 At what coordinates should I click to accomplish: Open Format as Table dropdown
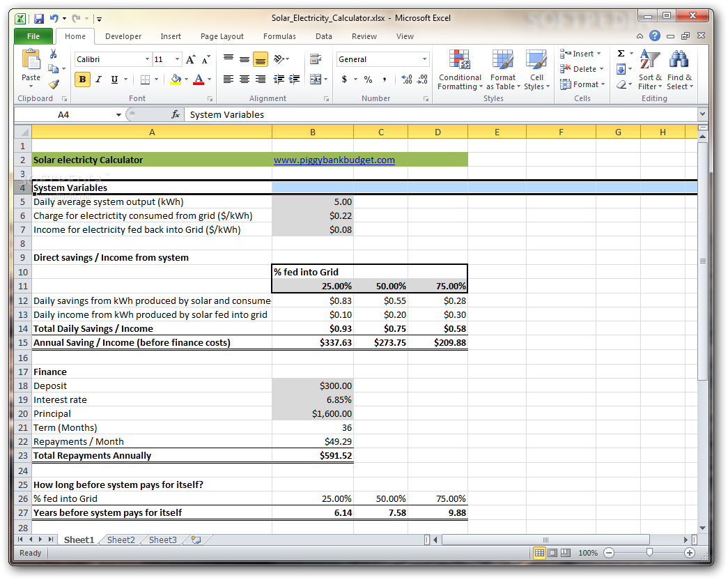[x=503, y=70]
